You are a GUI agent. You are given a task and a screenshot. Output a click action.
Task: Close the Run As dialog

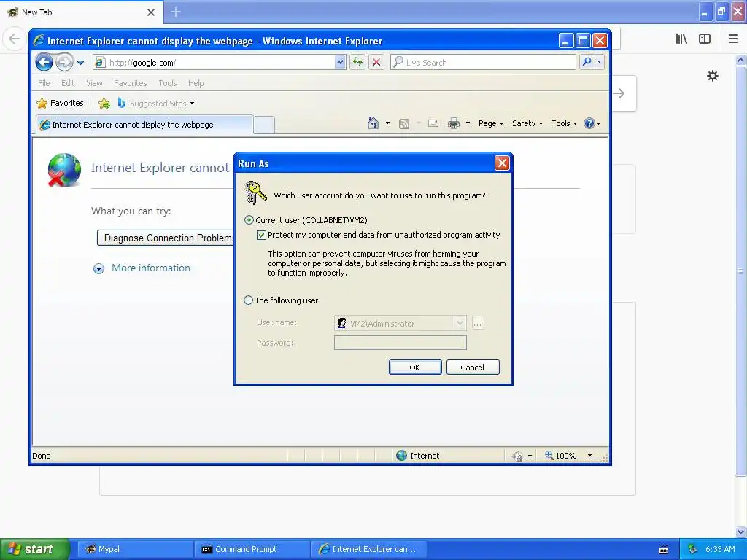[x=502, y=163]
